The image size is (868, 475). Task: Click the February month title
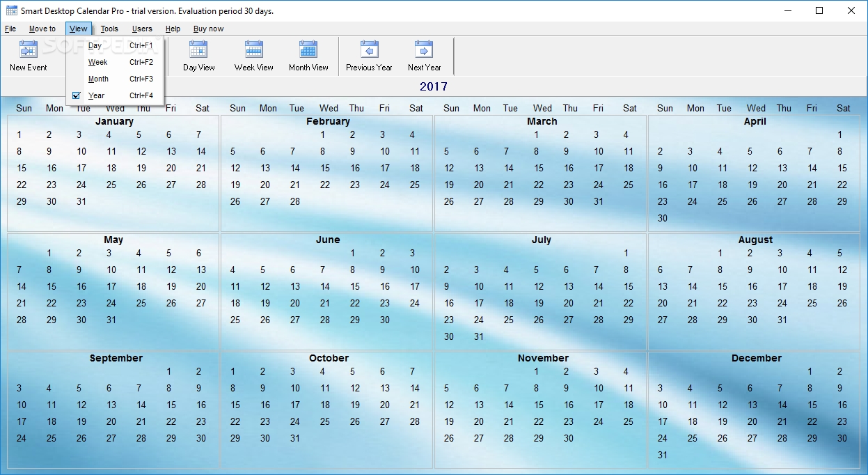pyautogui.click(x=328, y=121)
